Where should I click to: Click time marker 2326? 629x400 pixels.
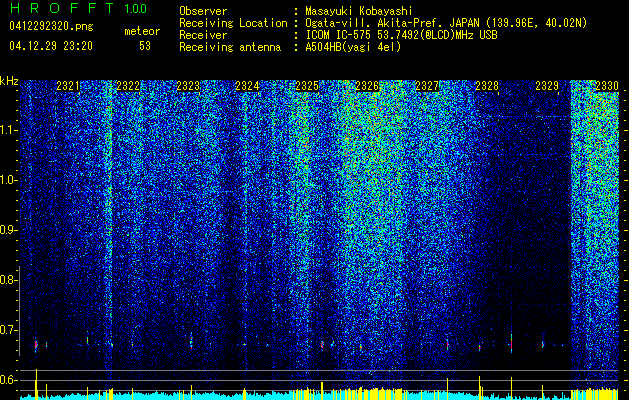pos(367,86)
